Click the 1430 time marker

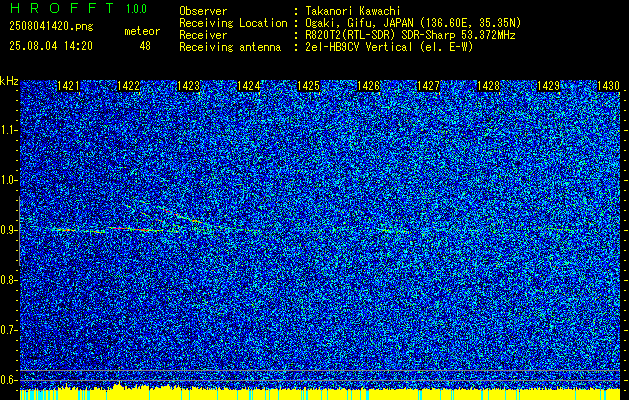coord(609,85)
